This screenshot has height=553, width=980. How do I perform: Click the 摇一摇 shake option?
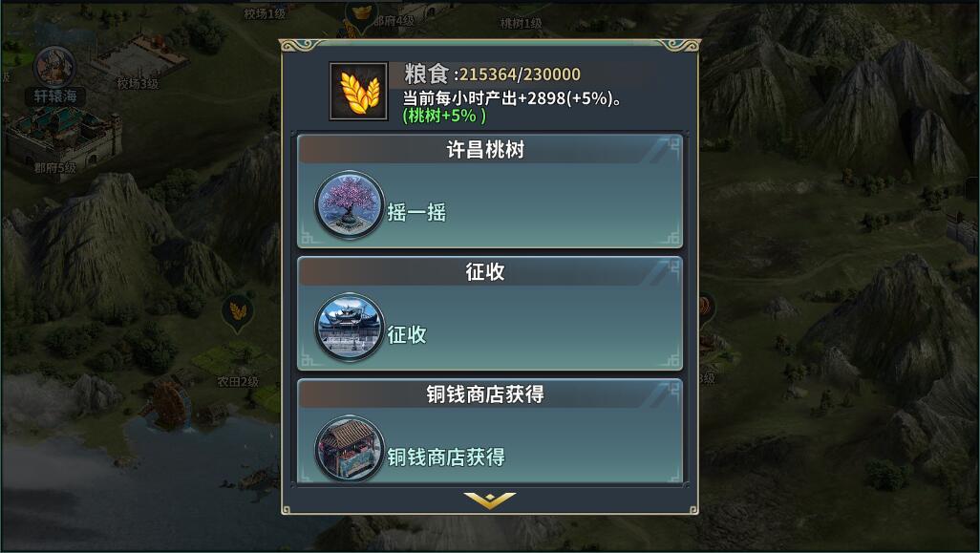(416, 212)
